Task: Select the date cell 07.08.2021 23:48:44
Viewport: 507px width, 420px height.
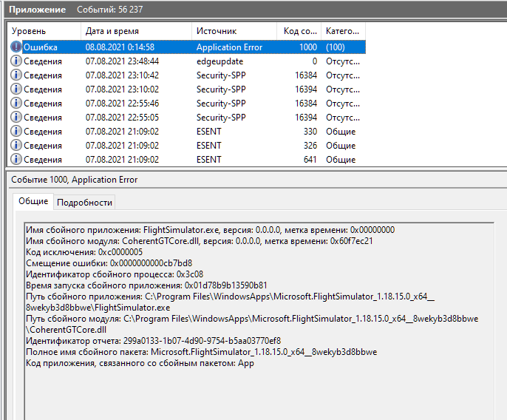Action: 122,61
